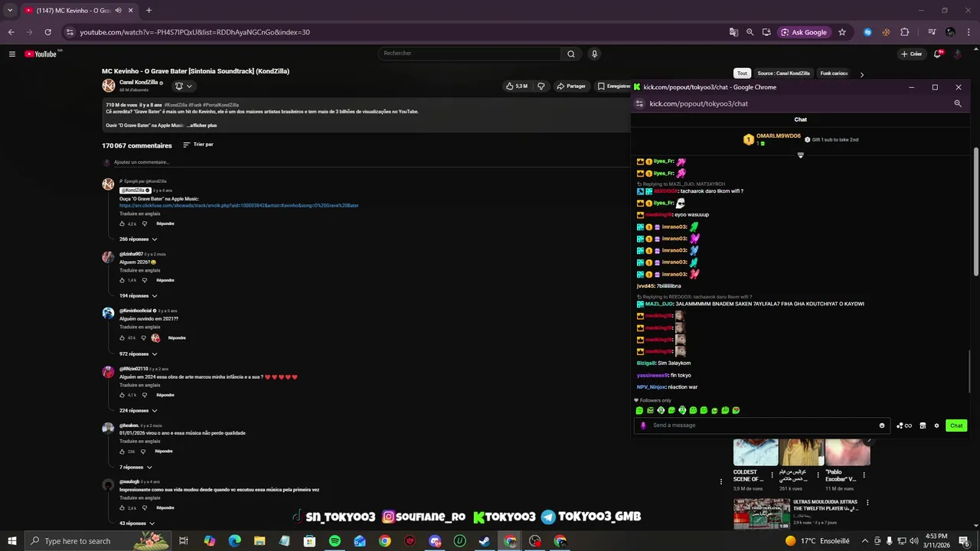This screenshot has width=980, height=551.
Task: Open the Canal KondZilla channel avatar
Action: pos(109,85)
